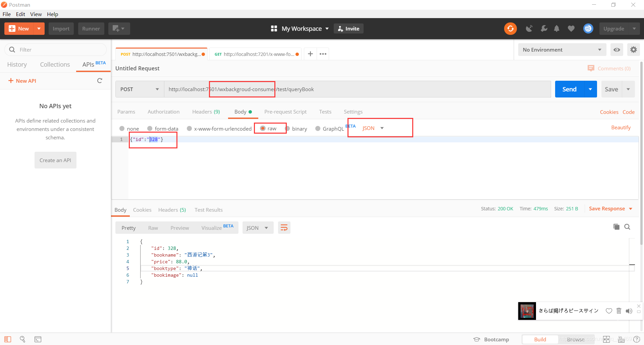
Task: Click the Runner button
Action: point(91,29)
